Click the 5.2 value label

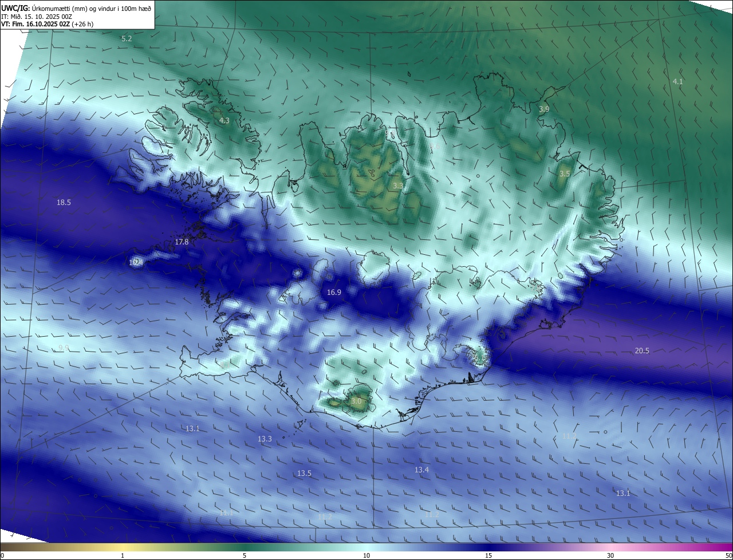(x=127, y=38)
